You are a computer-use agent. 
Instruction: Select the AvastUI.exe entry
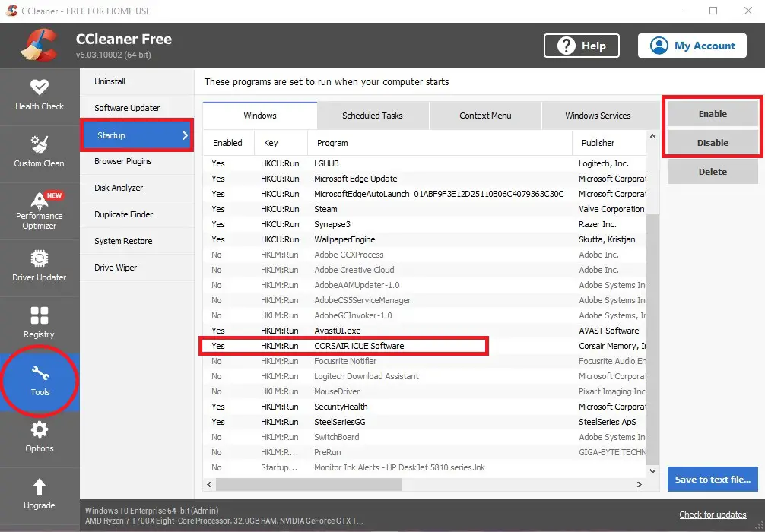[425, 331]
